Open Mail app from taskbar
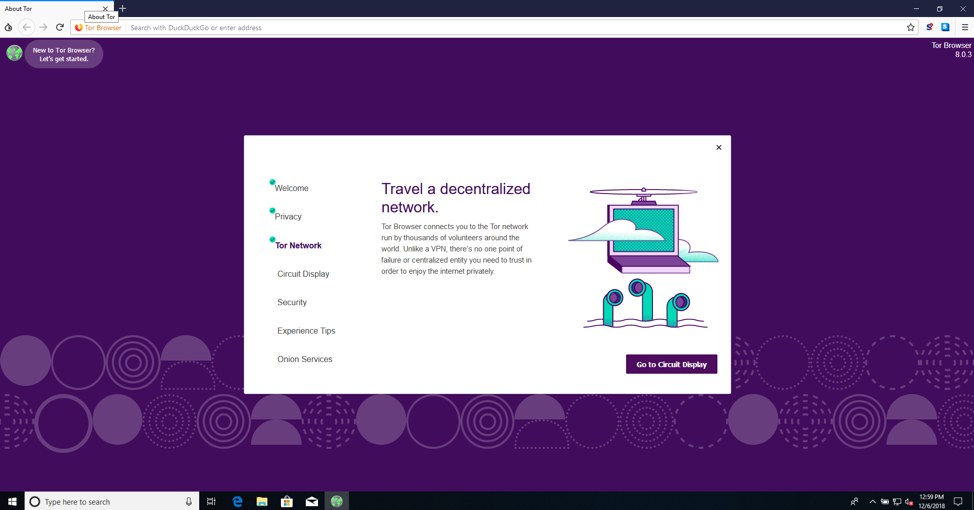The image size is (974, 510). [x=312, y=501]
